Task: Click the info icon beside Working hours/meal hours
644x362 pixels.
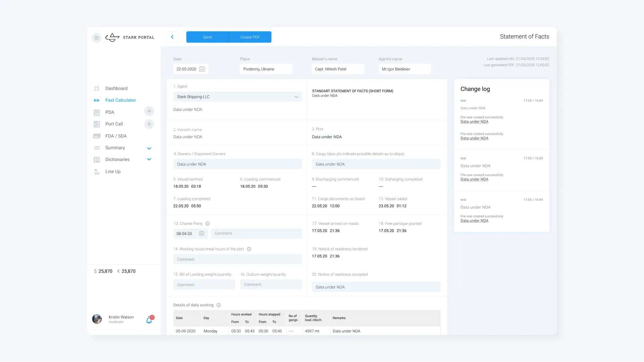Action: pos(249,249)
